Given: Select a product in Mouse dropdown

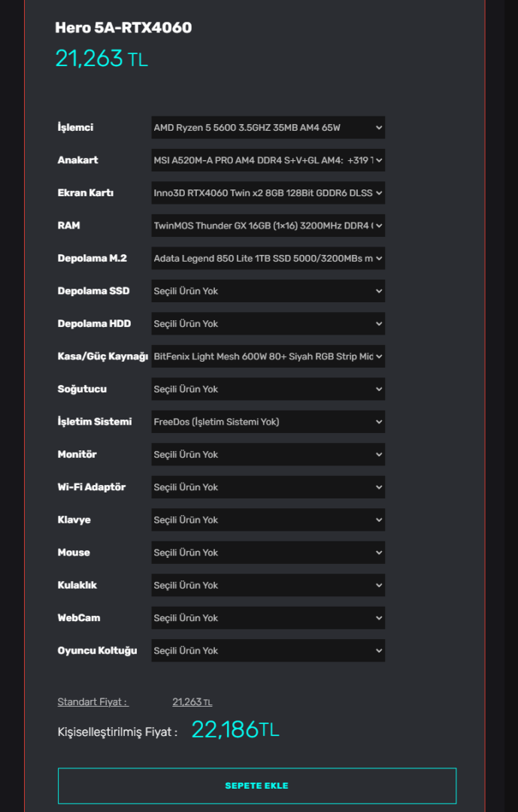Looking at the screenshot, I should point(268,553).
